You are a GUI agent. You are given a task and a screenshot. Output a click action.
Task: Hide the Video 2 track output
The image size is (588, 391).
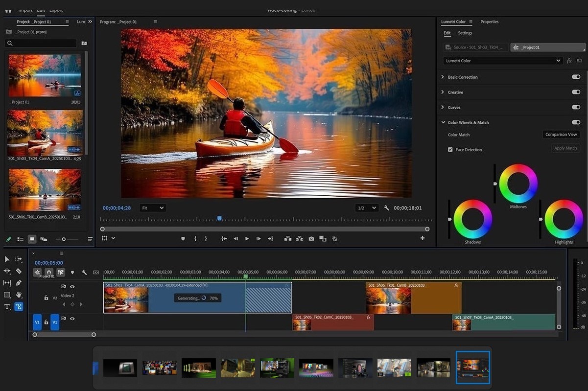pyautogui.click(x=72, y=287)
